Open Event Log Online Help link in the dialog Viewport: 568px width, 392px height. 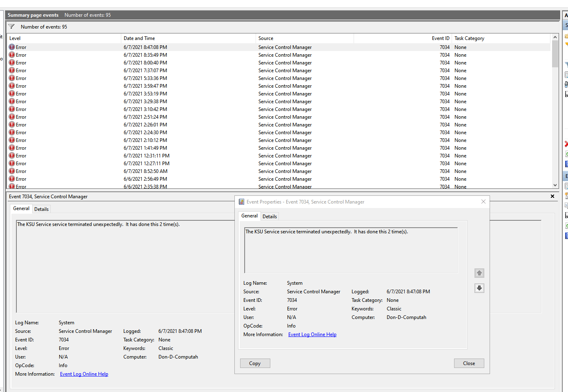coord(312,334)
